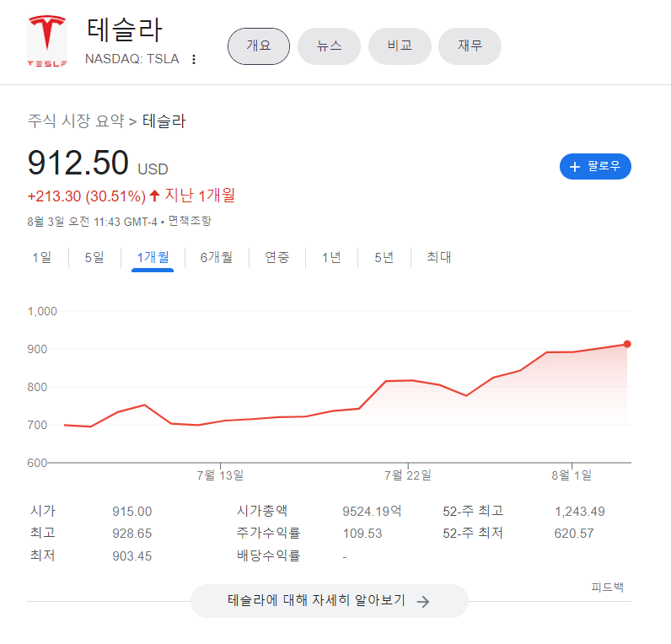671x644 pixels.
Task: Click the 1,000 y-axis label
Action: [x=42, y=311]
